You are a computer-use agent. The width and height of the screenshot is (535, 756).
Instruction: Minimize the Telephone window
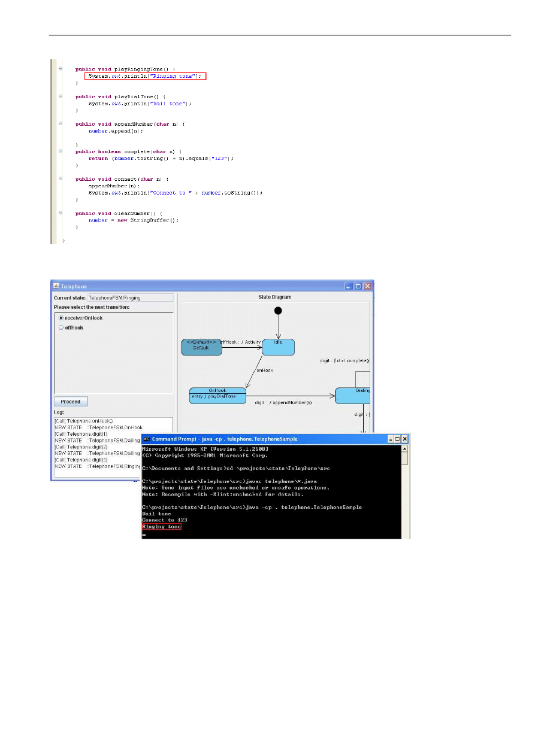point(349,287)
